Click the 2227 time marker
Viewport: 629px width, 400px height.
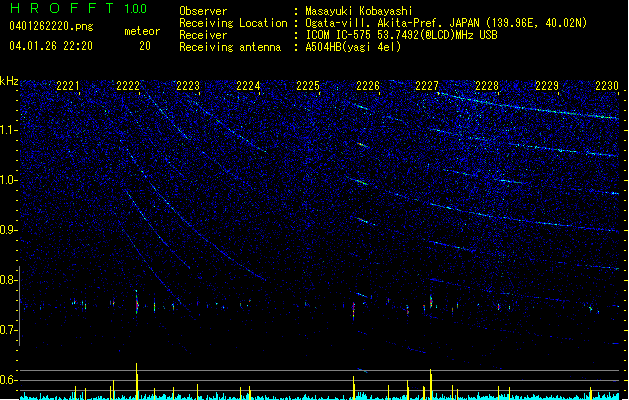point(427,86)
